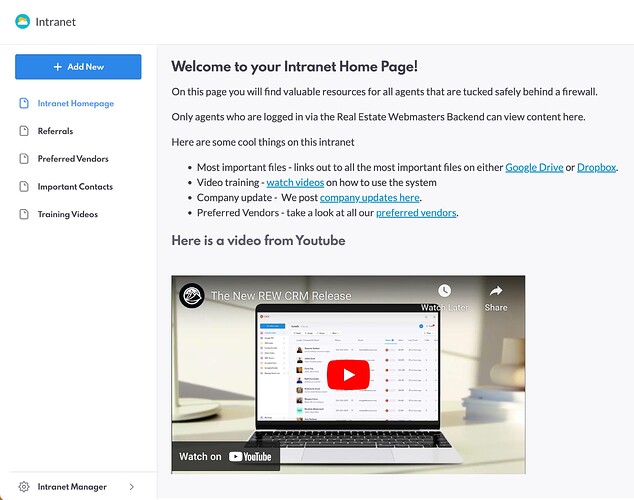The height and width of the screenshot is (500, 634).
Task: Click the page icon beside Referrals
Action: coord(24,131)
